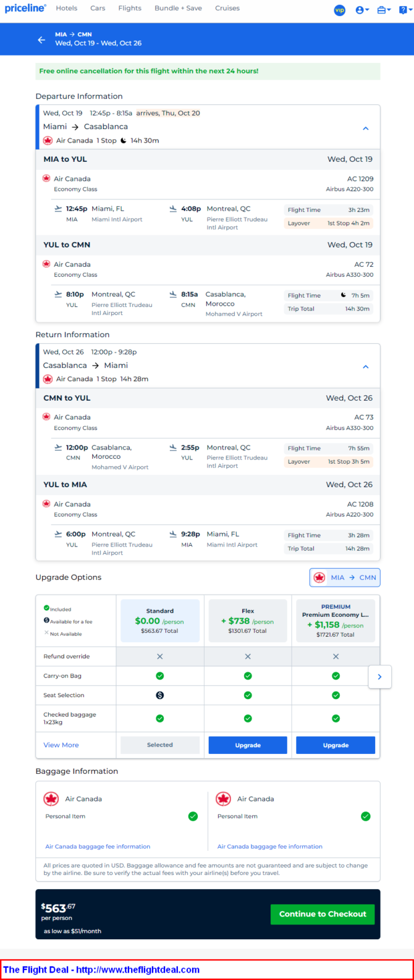The height and width of the screenshot is (980, 414).
Task: Open the Hotels tab
Action: pos(67,8)
